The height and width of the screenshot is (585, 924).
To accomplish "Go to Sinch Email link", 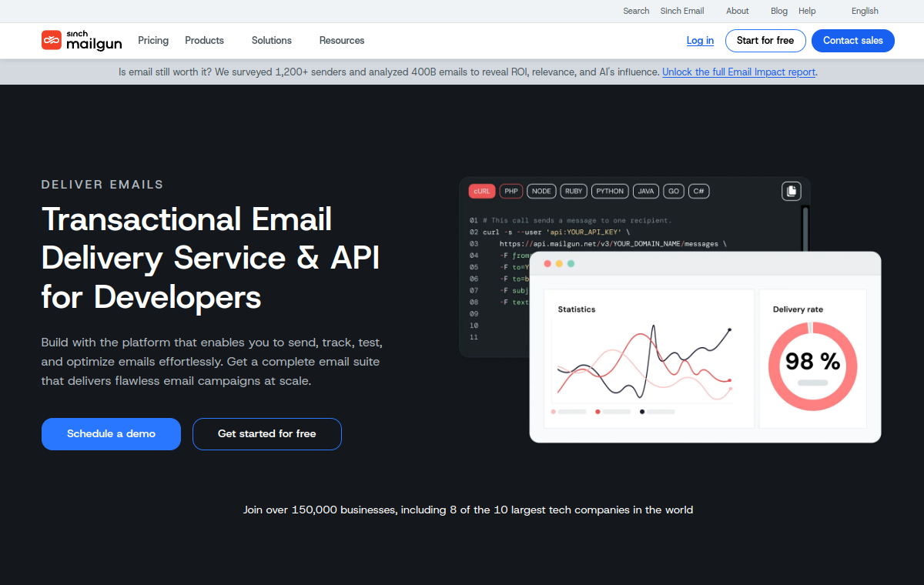I will 682,11.
